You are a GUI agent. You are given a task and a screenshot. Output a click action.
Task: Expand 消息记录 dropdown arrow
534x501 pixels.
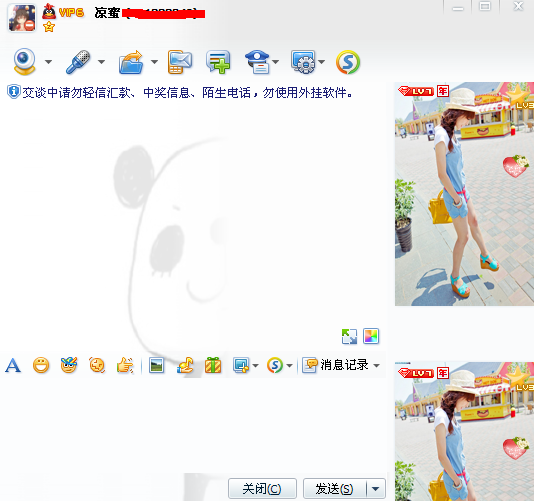click(x=376, y=365)
